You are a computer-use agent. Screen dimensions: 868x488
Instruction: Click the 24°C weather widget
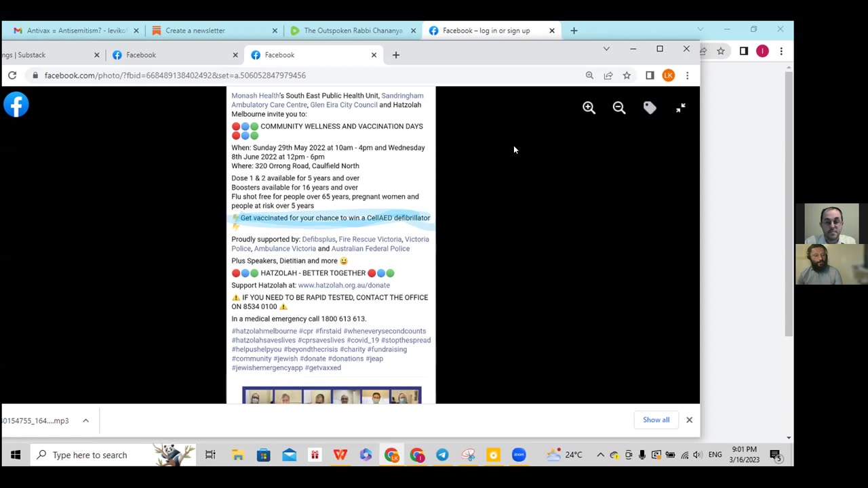click(x=564, y=455)
